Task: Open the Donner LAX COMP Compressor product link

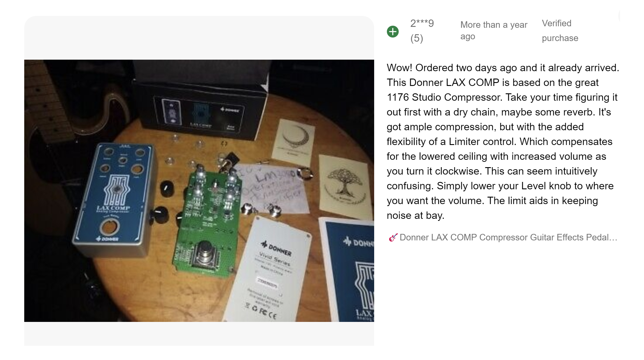Action: (508, 237)
